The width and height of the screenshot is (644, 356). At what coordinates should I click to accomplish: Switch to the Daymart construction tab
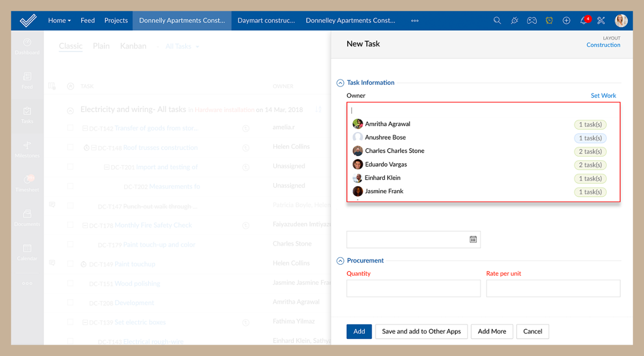tap(266, 21)
